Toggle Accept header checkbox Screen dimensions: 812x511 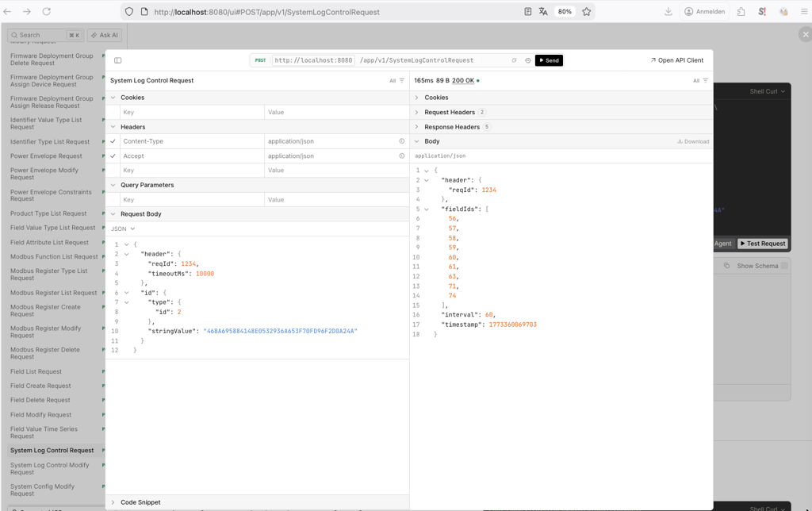coord(113,156)
